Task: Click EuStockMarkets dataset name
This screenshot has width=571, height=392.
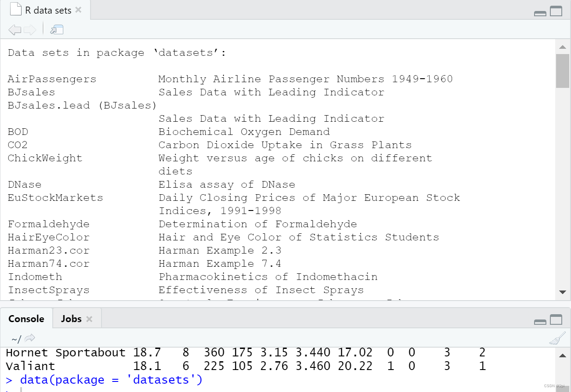Action: [55, 198]
